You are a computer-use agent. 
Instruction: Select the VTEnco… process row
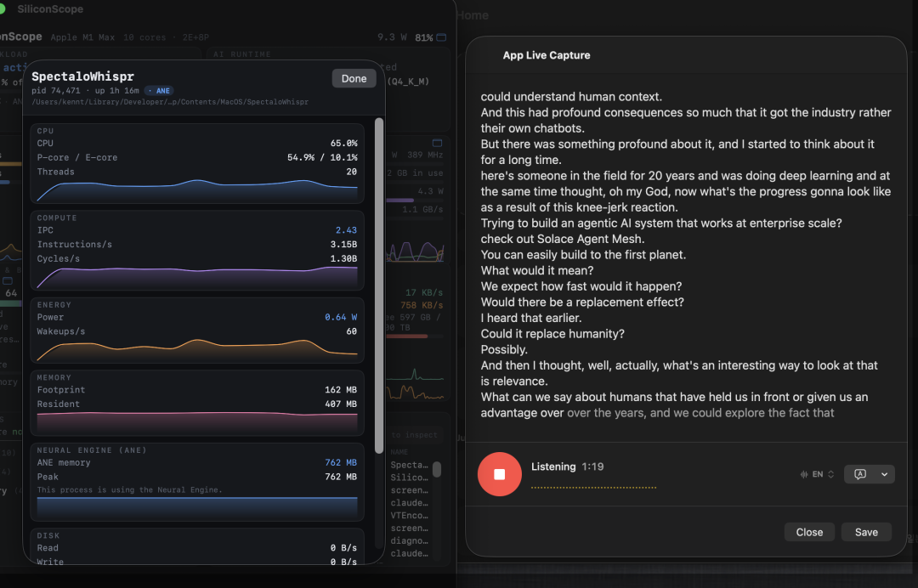[409, 516]
